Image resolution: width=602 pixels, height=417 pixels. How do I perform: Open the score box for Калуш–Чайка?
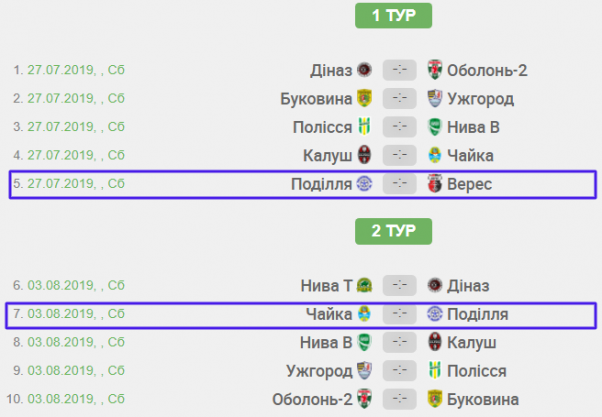pyautogui.click(x=399, y=156)
